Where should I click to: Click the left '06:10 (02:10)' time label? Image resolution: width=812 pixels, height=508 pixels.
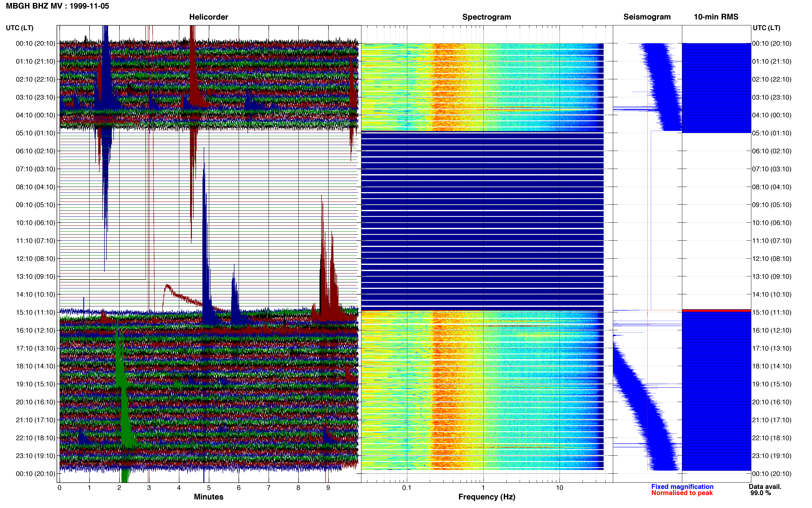click(x=35, y=151)
